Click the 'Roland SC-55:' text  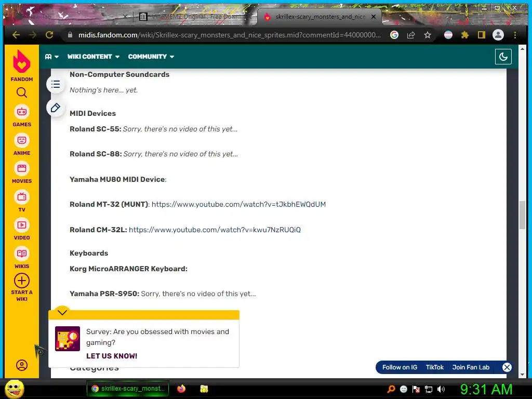[96, 129]
